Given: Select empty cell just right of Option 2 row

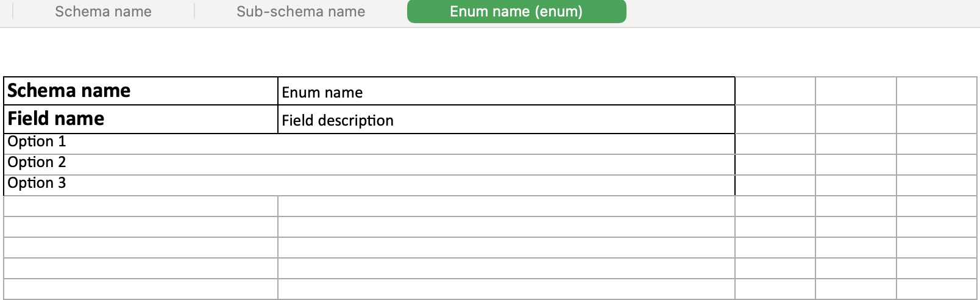Looking at the screenshot, I should click(x=775, y=165).
